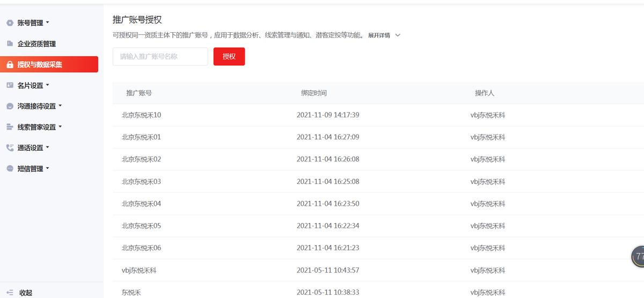Expand the 线索管家设置 dropdown arrow
This screenshot has height=298, width=644.
(60, 126)
